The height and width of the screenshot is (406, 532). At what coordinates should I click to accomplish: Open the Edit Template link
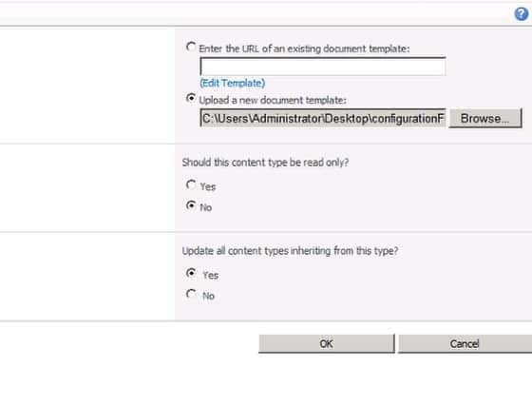click(233, 83)
